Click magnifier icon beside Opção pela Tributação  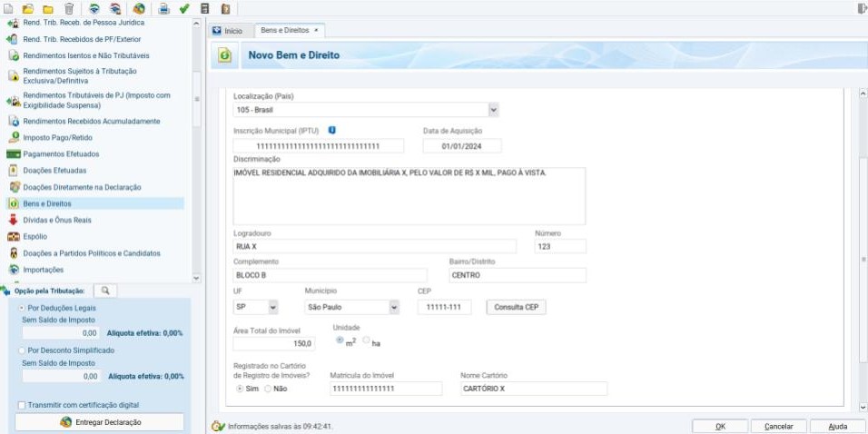tap(105, 291)
